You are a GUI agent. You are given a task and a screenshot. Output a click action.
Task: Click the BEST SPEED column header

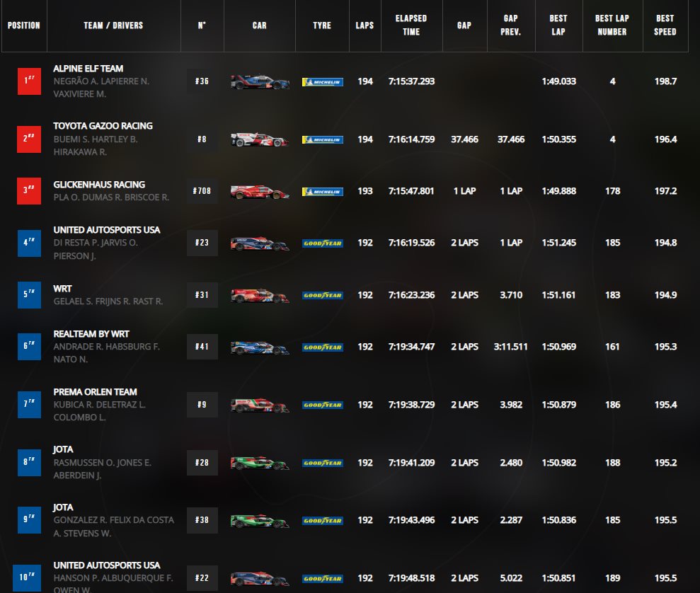(x=665, y=25)
